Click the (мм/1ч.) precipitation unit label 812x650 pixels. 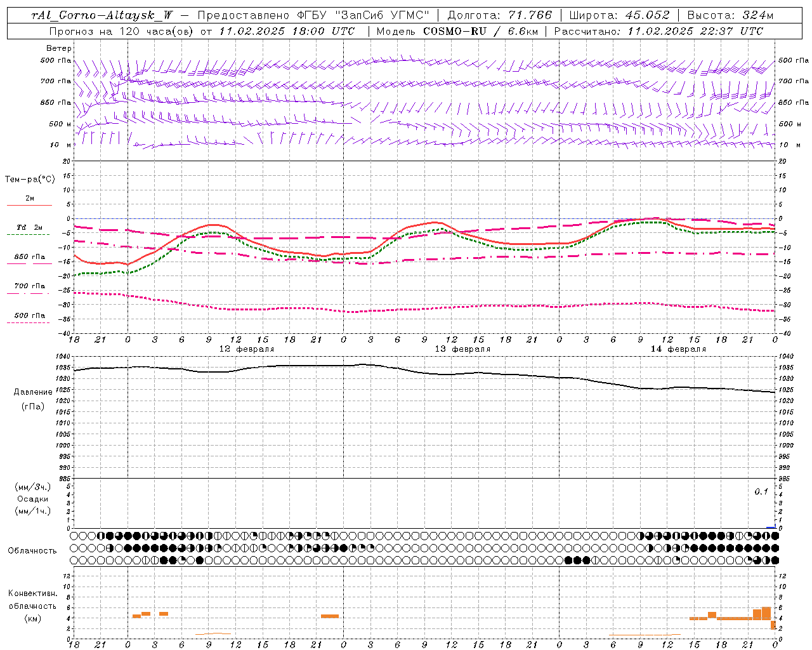pos(33,511)
